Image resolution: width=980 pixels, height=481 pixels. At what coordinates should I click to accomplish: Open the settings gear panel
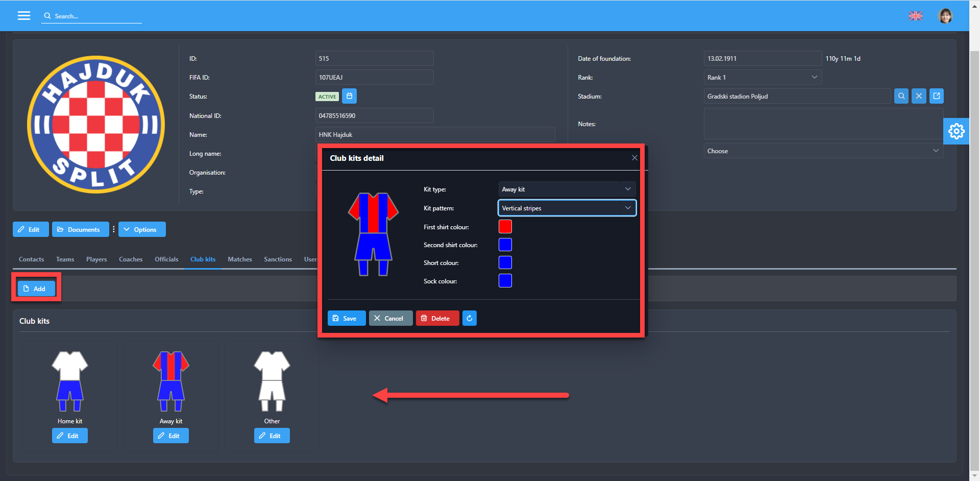coord(956,131)
